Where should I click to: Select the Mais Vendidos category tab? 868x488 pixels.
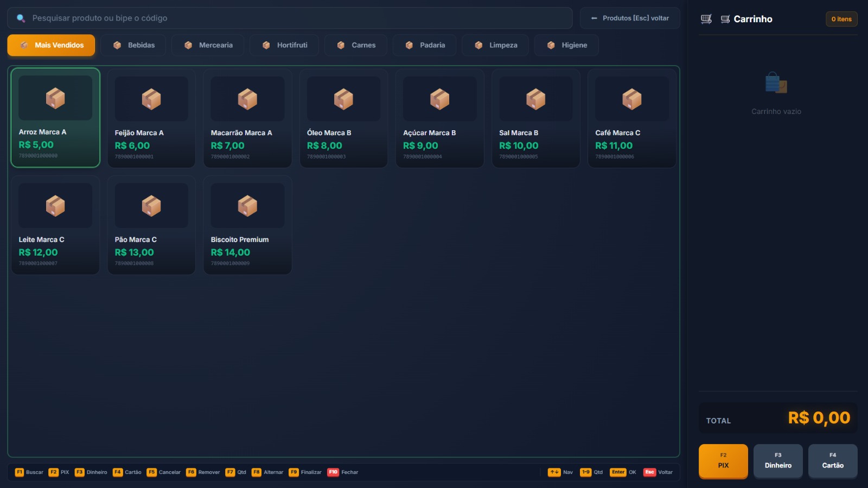[51, 45]
